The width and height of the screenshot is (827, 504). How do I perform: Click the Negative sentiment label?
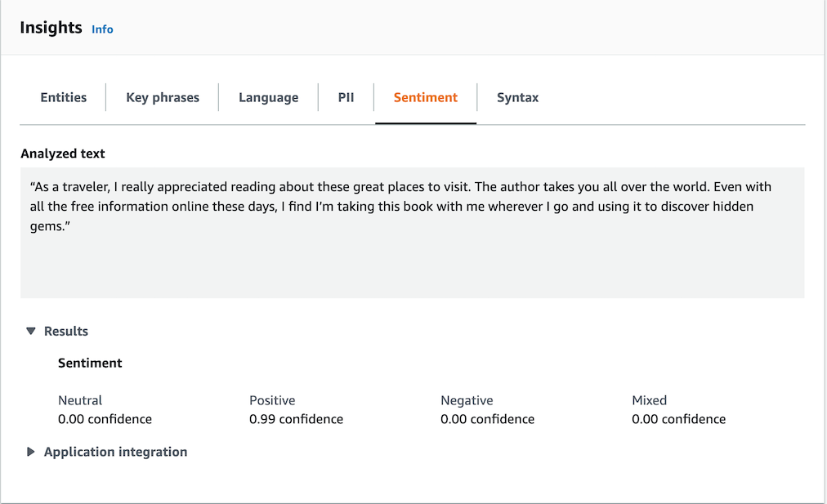click(x=467, y=400)
